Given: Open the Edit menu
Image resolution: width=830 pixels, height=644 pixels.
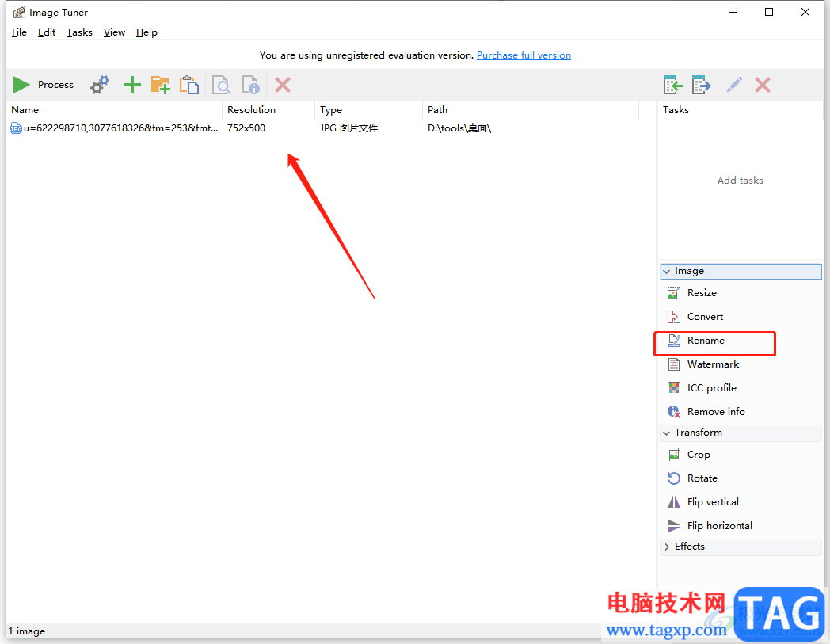Looking at the screenshot, I should click(x=47, y=32).
